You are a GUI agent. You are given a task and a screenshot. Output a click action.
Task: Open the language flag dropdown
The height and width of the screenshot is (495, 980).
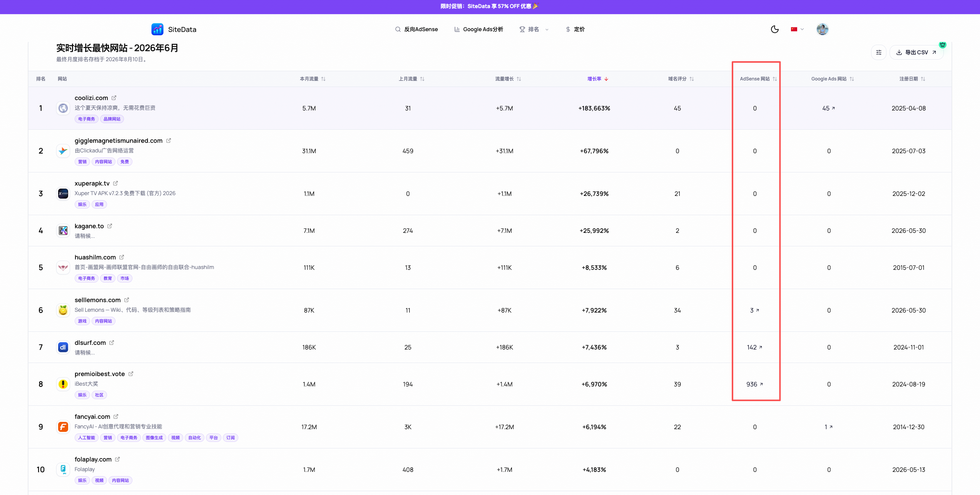[797, 29]
